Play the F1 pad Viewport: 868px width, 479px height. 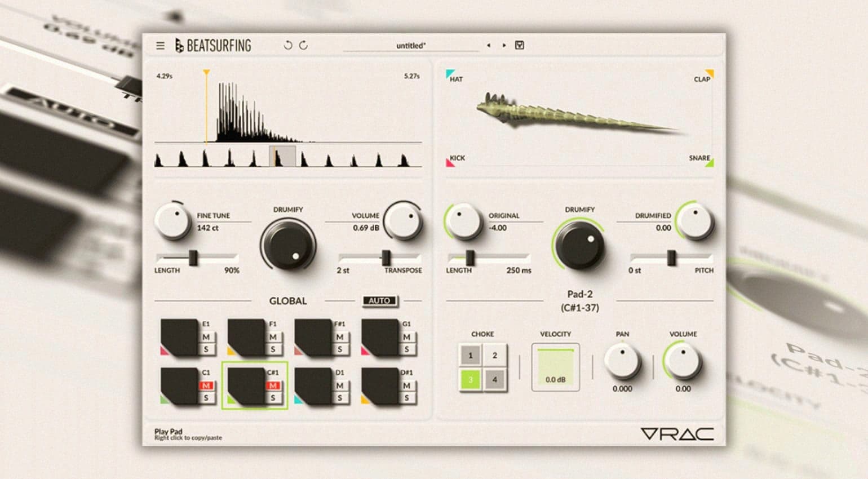pyautogui.click(x=246, y=337)
